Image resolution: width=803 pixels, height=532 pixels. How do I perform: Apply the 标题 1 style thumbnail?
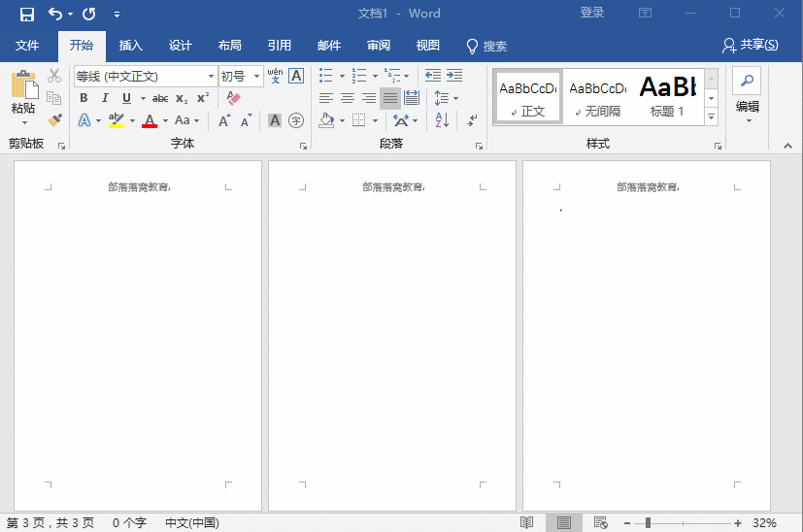pyautogui.click(x=667, y=97)
